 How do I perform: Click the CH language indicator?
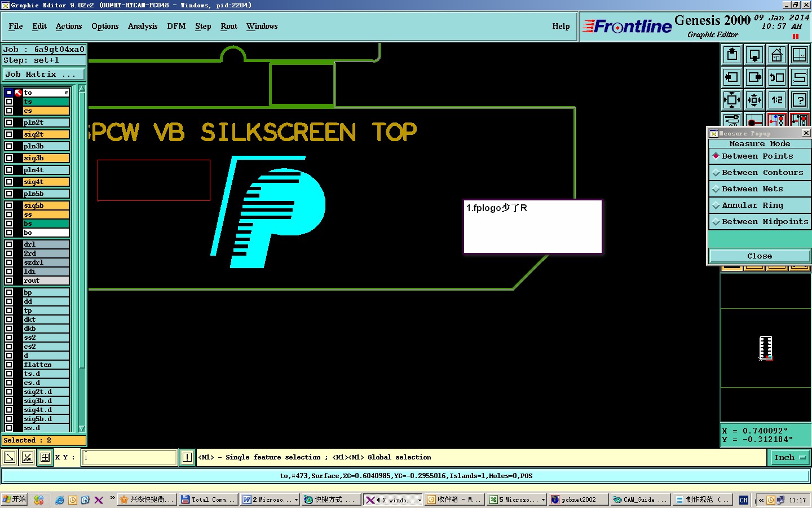click(x=744, y=500)
